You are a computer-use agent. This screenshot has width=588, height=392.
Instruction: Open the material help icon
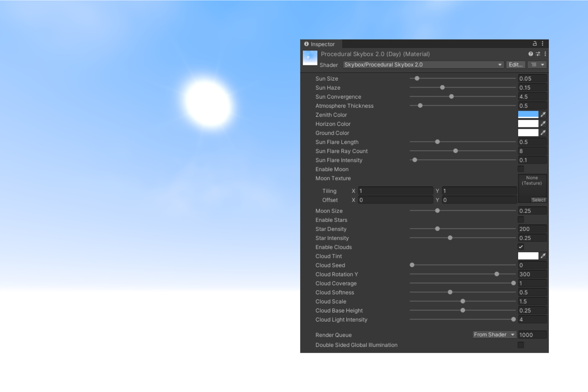click(530, 54)
